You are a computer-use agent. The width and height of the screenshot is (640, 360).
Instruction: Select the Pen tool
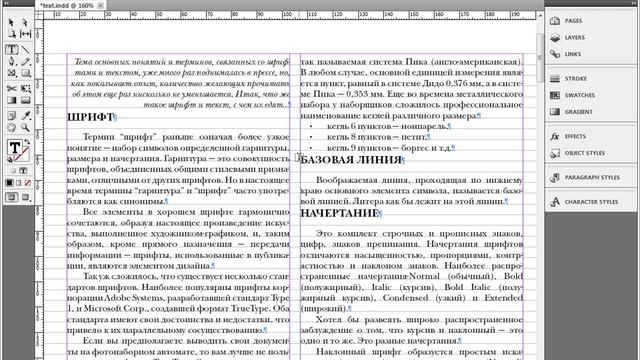pos(11,62)
